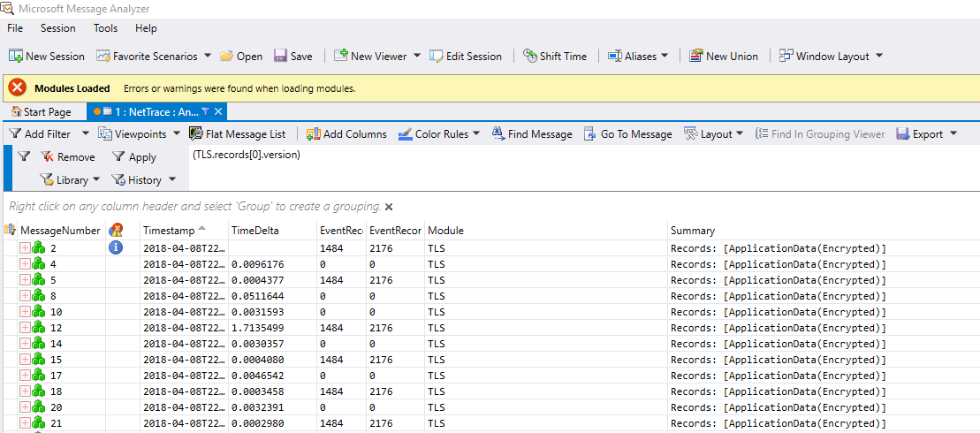This screenshot has width=980, height=433.
Task: Select TimeDelta value 0.0096176
Action: coord(257,264)
